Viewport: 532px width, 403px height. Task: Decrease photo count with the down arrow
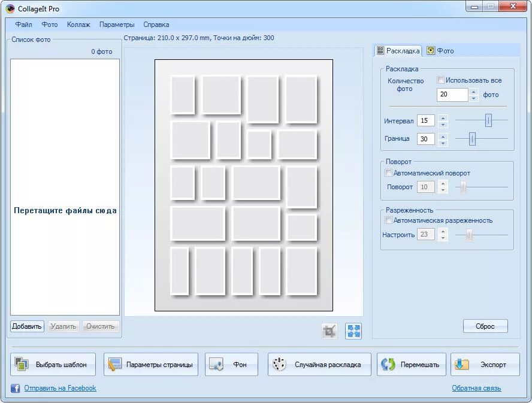(474, 98)
